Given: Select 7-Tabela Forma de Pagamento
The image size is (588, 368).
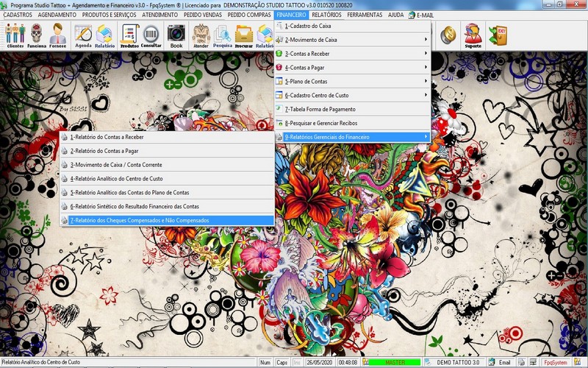Looking at the screenshot, I should pyautogui.click(x=353, y=109).
